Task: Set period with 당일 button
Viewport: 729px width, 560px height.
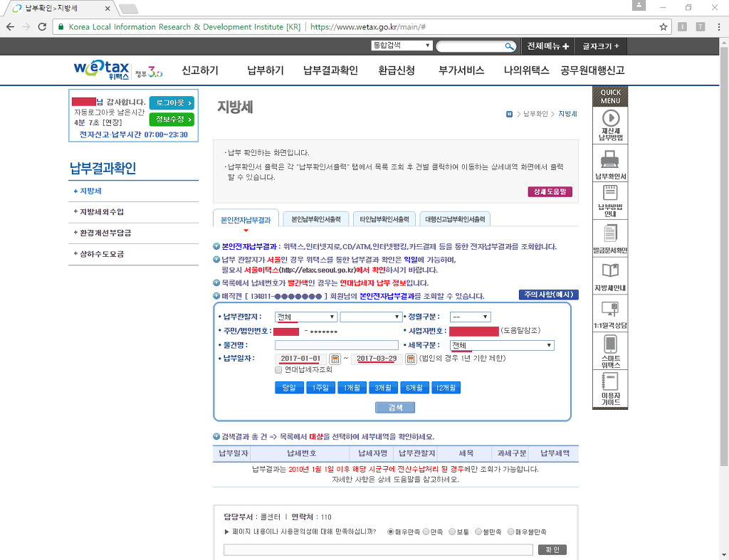Action: point(289,388)
